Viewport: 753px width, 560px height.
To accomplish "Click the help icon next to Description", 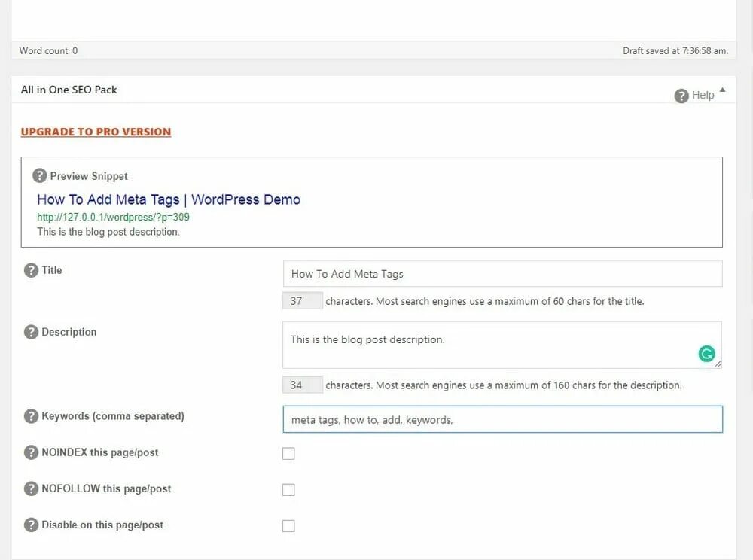I will [31, 332].
